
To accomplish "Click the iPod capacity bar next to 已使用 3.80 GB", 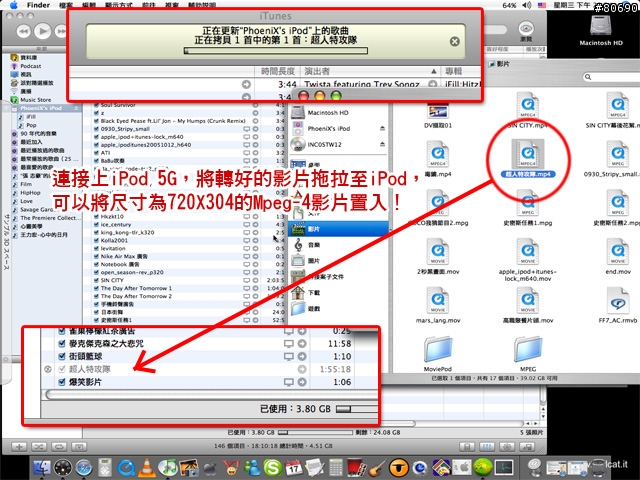I will 315,432.
